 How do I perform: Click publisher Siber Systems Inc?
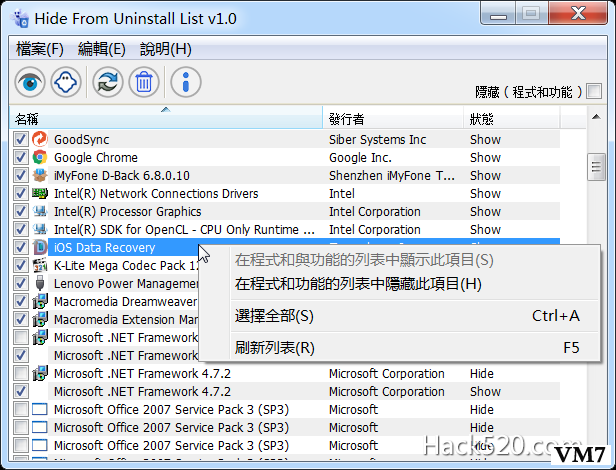tap(378, 140)
